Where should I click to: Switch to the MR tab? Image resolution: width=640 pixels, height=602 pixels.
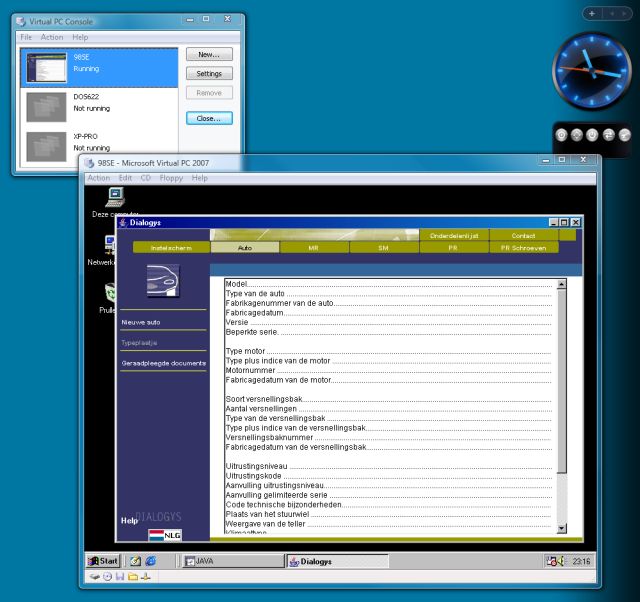click(x=313, y=247)
